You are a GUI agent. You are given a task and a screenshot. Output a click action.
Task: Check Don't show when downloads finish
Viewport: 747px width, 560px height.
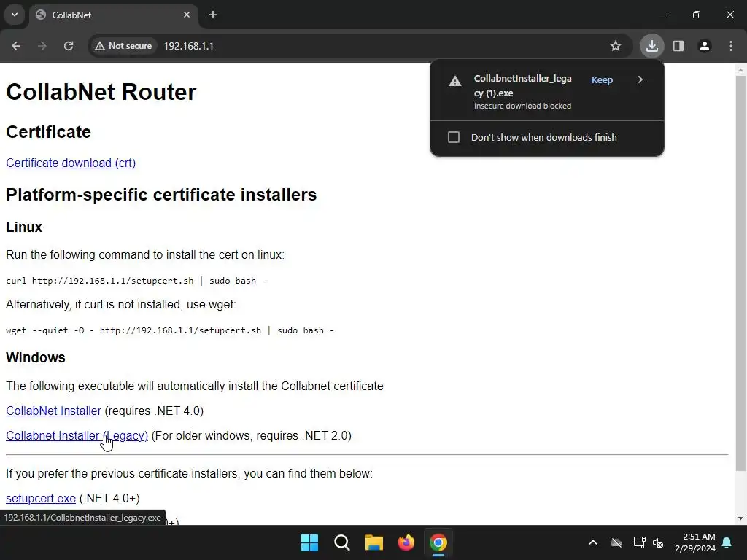(x=454, y=137)
